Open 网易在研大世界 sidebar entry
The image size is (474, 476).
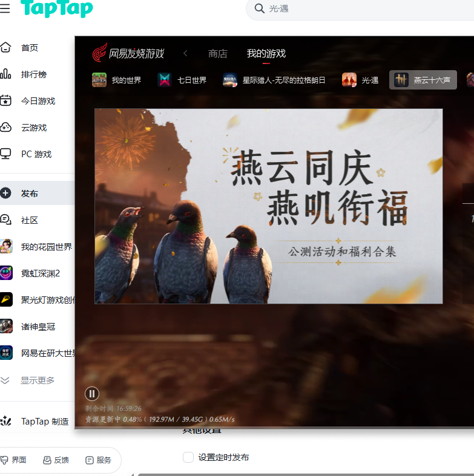point(48,353)
